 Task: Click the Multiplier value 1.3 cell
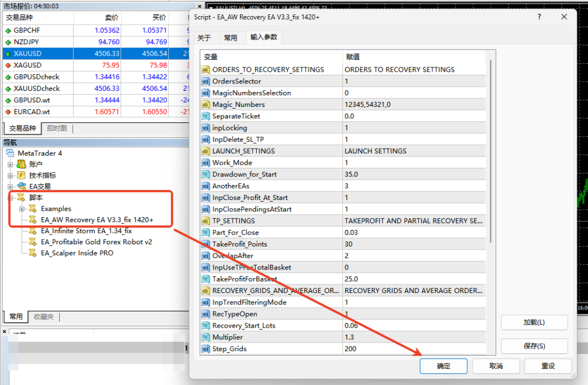tap(414, 337)
